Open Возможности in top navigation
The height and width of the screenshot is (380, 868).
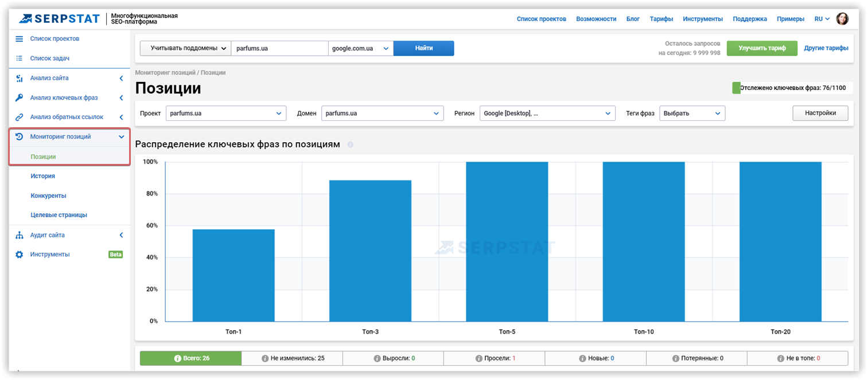point(596,19)
